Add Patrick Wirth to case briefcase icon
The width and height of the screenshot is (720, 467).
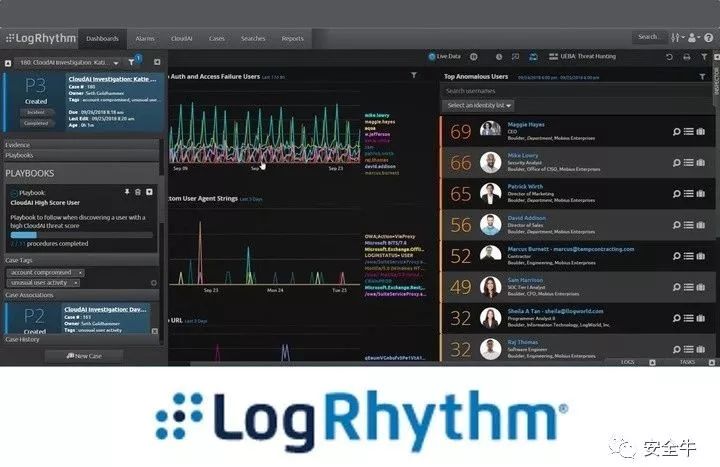(x=701, y=194)
